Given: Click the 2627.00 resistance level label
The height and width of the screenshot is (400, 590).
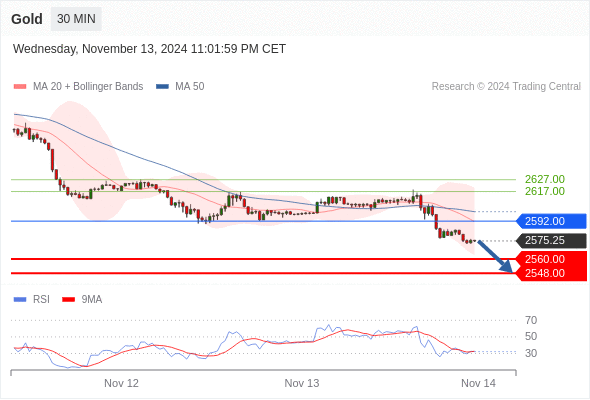Looking at the screenshot, I should 545,179.
